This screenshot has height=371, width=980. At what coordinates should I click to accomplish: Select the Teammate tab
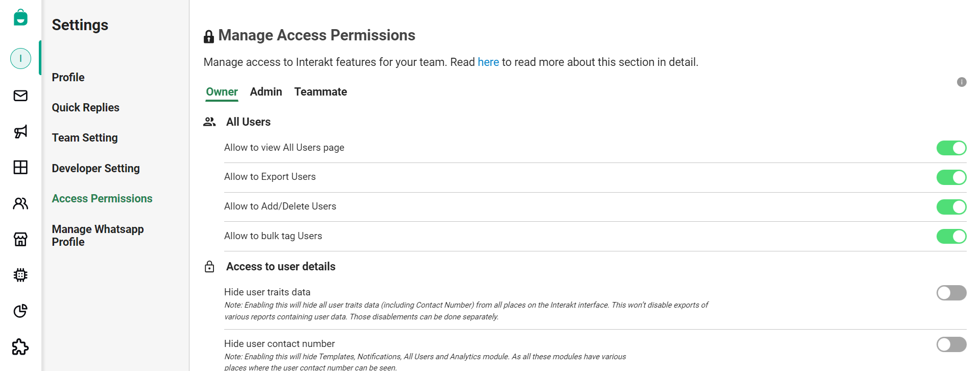[320, 92]
